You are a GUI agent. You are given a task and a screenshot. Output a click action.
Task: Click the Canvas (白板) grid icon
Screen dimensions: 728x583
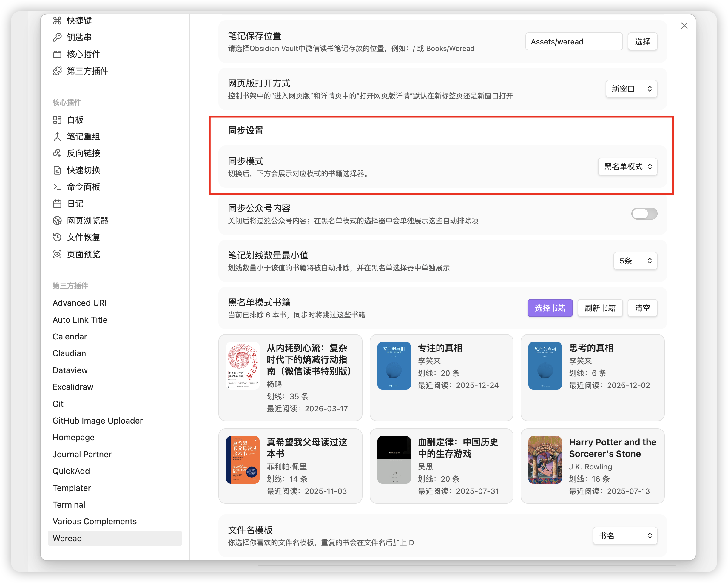click(x=57, y=120)
